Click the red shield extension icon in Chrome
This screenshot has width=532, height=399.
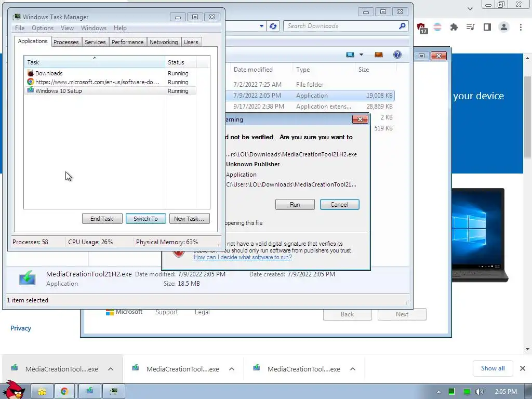point(422,28)
